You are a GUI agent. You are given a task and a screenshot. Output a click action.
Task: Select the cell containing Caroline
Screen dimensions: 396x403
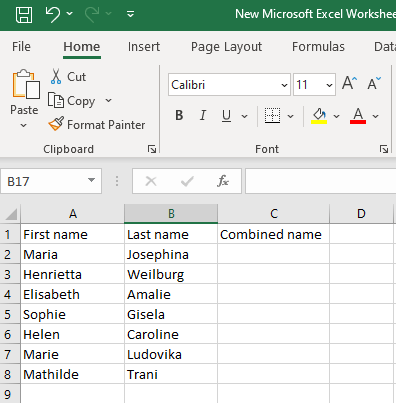(x=171, y=334)
